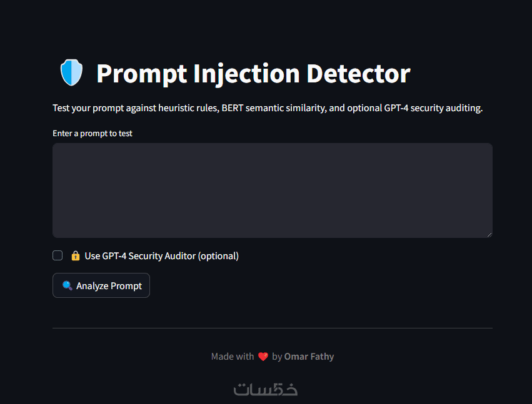Focus the prompt text area
Image resolution: width=532 pixels, height=404 pixels.
coord(273,190)
